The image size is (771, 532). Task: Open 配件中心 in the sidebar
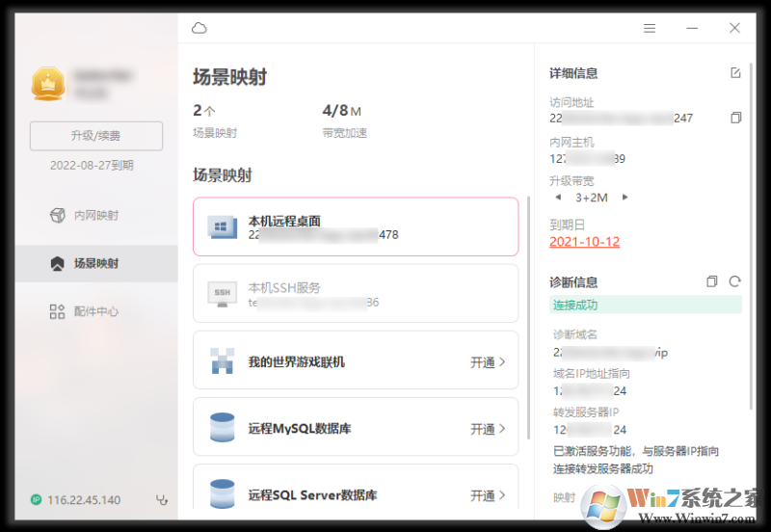coord(95,311)
